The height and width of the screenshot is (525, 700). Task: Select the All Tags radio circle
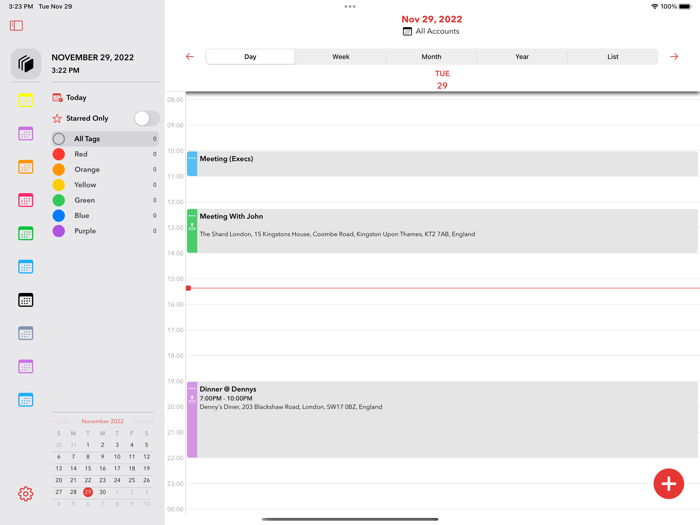point(58,139)
